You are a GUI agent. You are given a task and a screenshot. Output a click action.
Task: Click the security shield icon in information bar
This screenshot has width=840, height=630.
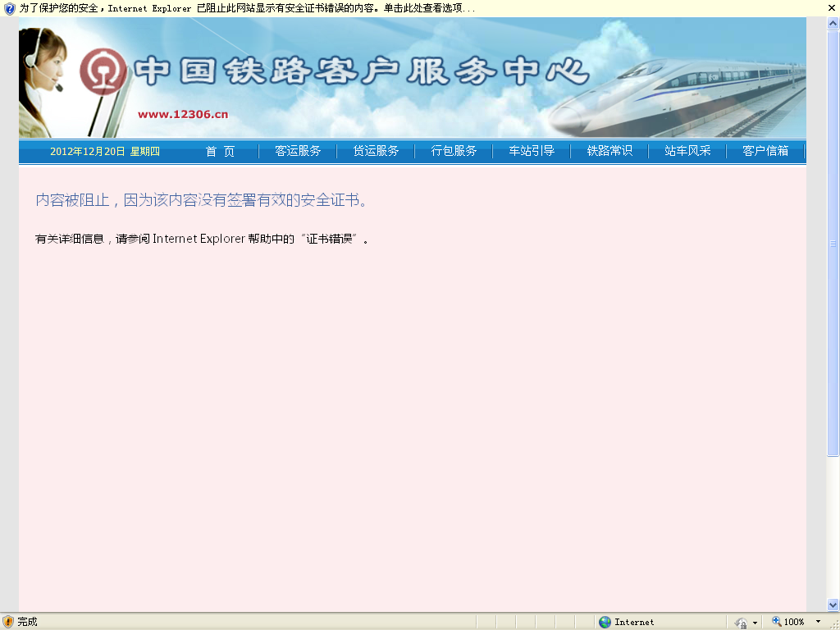coord(9,8)
